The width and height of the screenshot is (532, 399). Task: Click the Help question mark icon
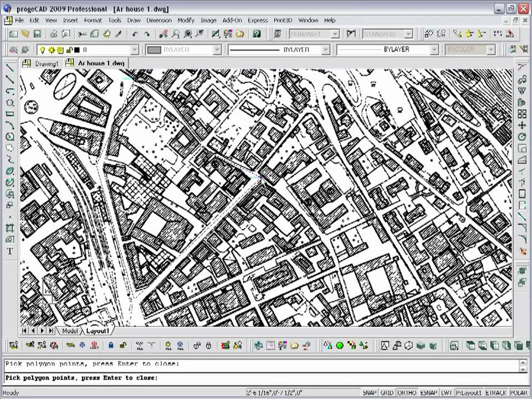(x=257, y=34)
